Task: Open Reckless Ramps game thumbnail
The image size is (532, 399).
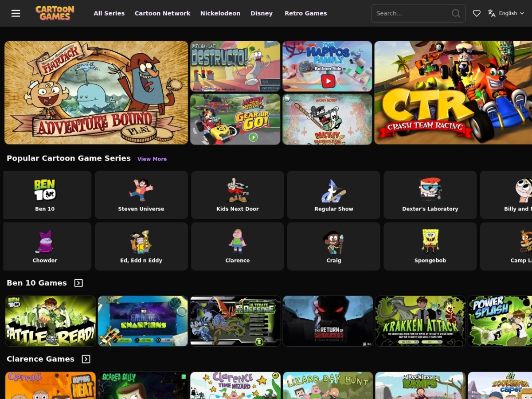Action: coord(420,385)
